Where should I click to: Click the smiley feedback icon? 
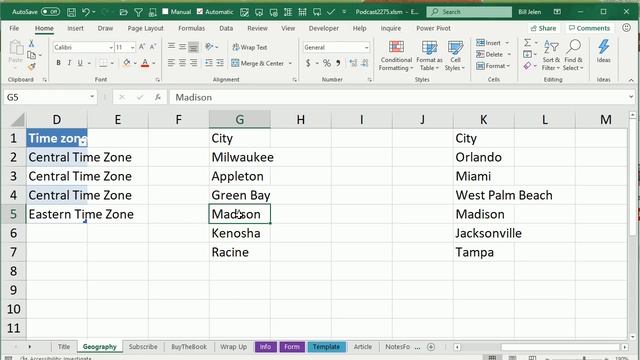coord(627,28)
